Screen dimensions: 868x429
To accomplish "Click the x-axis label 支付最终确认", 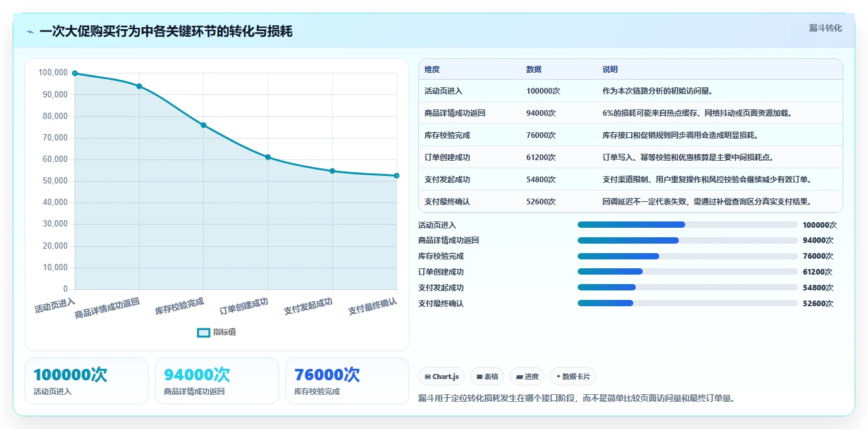I will coord(373,306).
